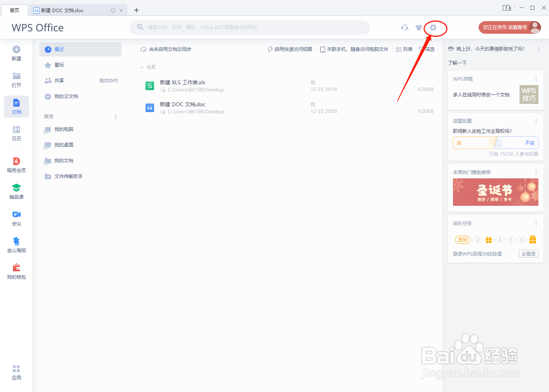The width and height of the screenshot is (549, 392).
Task: Switch to the 首页 tab
Action: (x=15, y=10)
